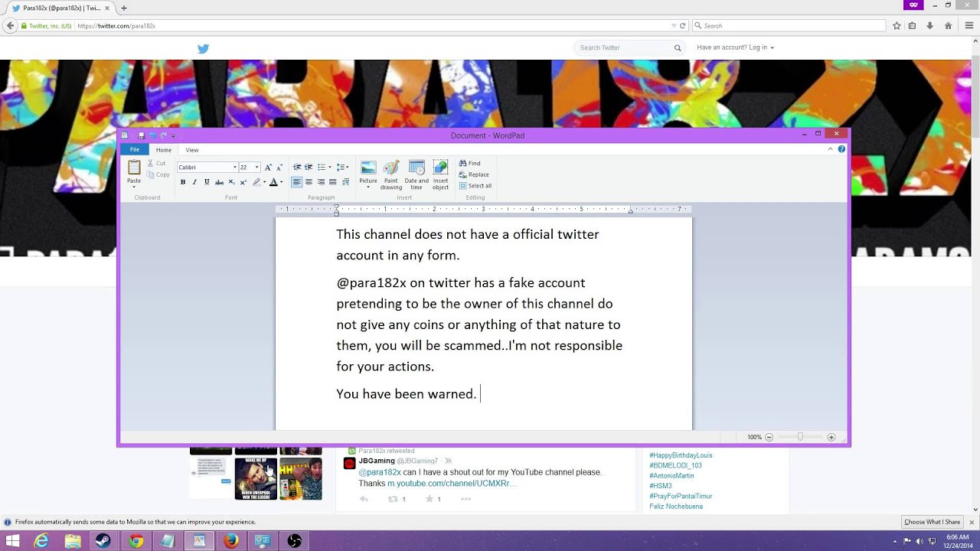Viewport: 980px width, 551px height.
Task: Bookmark this page with the star icon
Action: click(x=897, y=25)
